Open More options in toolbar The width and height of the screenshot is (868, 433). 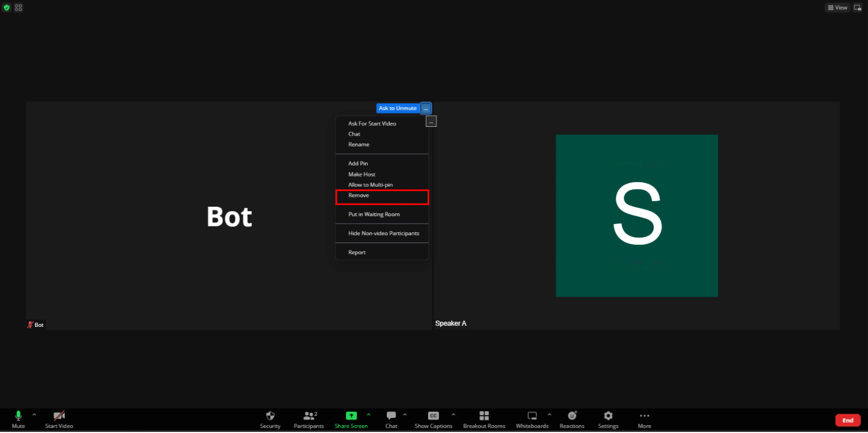tap(644, 416)
